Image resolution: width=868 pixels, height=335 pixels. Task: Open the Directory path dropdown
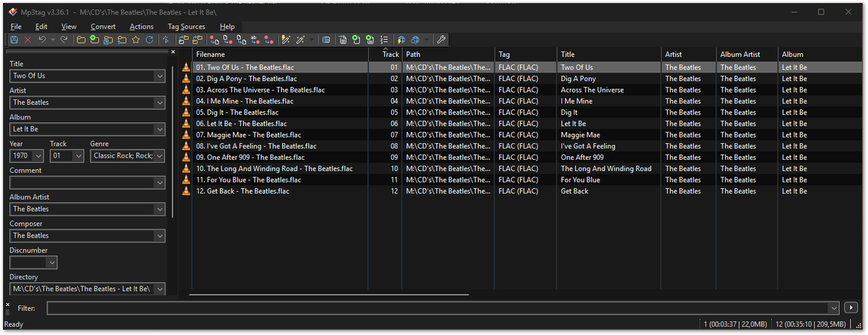click(159, 289)
